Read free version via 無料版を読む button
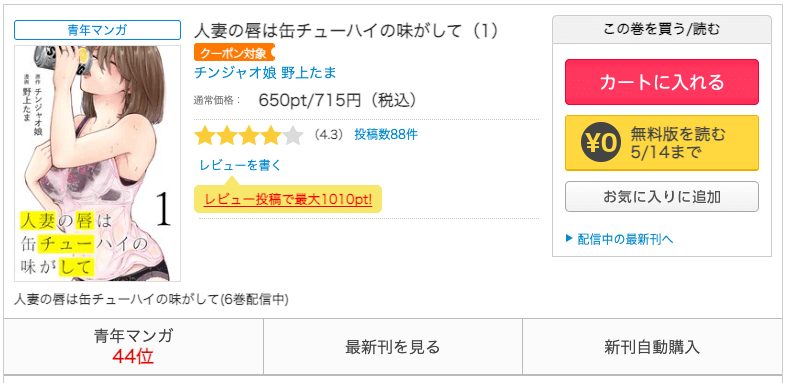 [x=662, y=143]
